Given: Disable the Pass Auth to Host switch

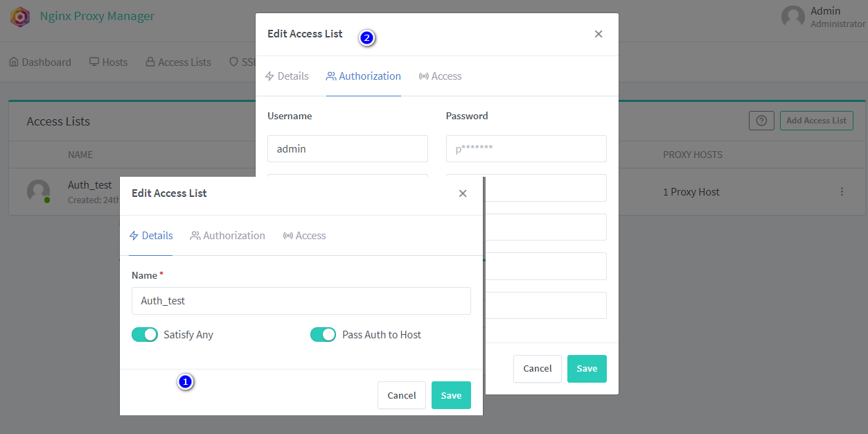Looking at the screenshot, I should (x=323, y=335).
